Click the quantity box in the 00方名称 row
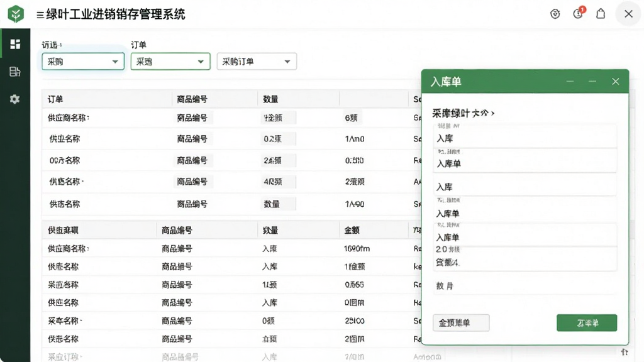The width and height of the screenshot is (644, 362). point(278,160)
